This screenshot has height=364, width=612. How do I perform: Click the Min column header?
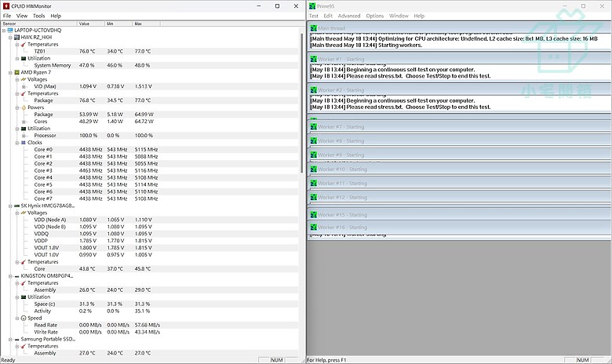(x=118, y=24)
